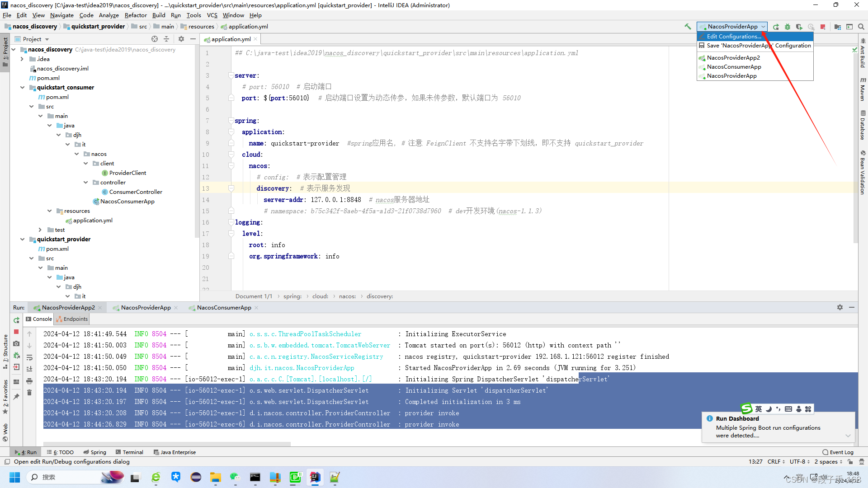The width and height of the screenshot is (868, 488).
Task: Open the File menu
Action: pyautogui.click(x=7, y=15)
